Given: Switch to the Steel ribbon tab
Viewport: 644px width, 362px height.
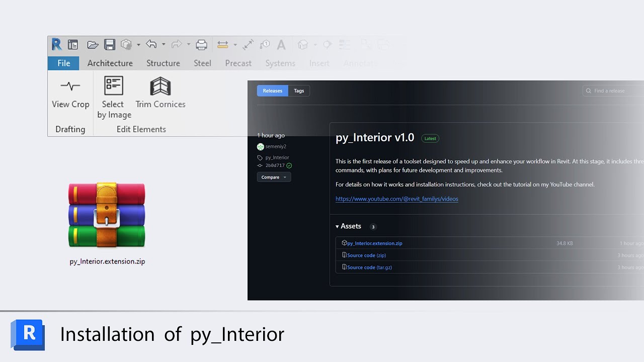Looking at the screenshot, I should (x=202, y=63).
